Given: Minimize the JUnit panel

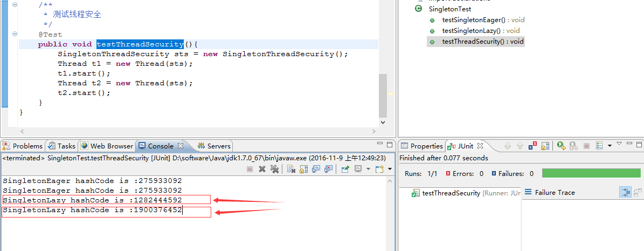Looking at the screenshot, I should [629, 143].
